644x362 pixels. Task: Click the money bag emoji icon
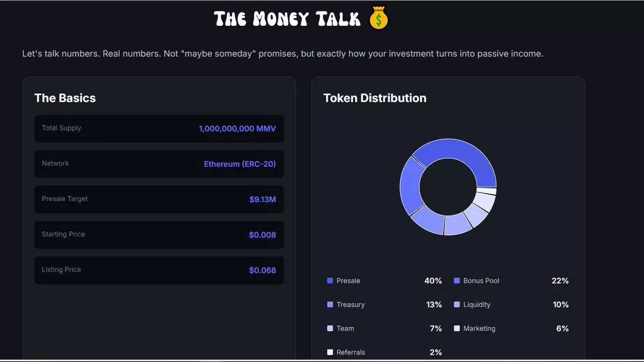pyautogui.click(x=379, y=19)
